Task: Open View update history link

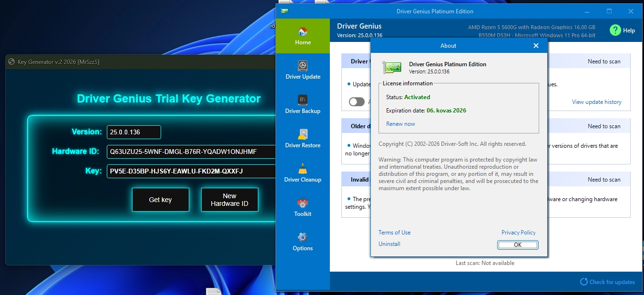Action: click(x=596, y=102)
